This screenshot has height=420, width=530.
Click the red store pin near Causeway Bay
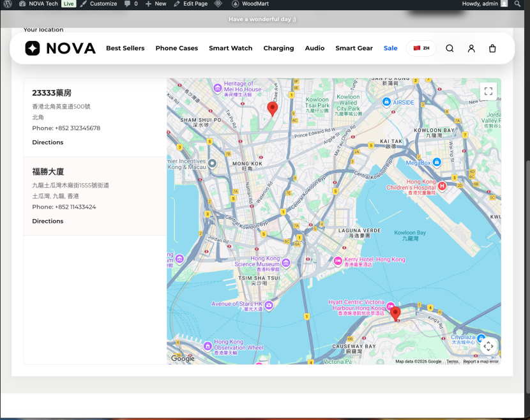395,314
